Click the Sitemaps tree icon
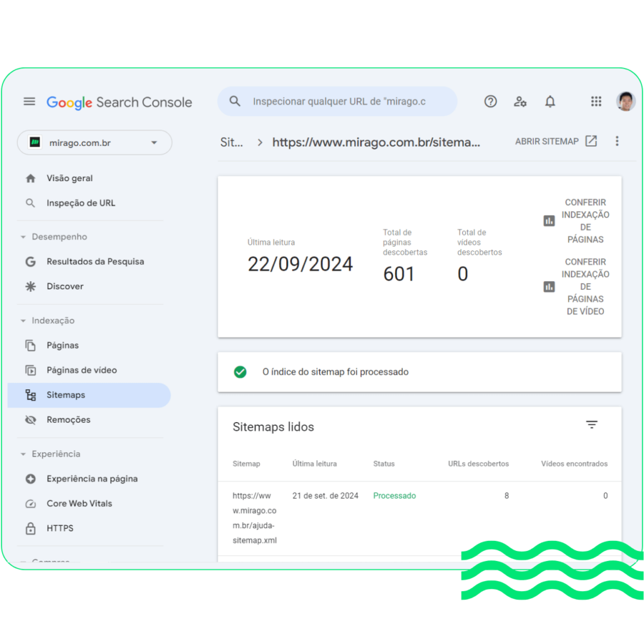644x644 pixels. click(30, 395)
